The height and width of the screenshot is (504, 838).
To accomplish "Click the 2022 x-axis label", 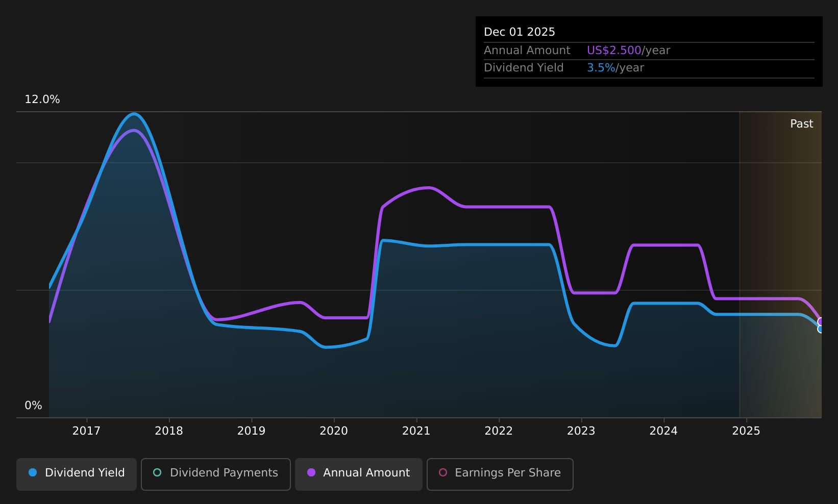I will pos(499,431).
